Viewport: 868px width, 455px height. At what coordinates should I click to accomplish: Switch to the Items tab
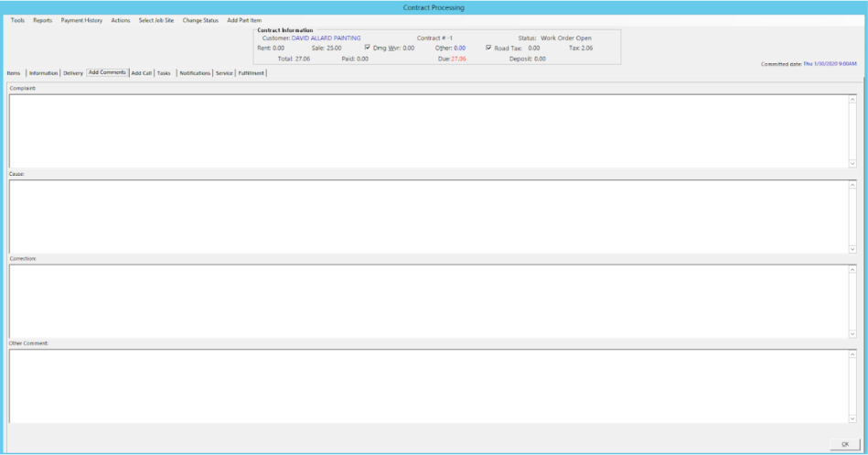coord(14,73)
